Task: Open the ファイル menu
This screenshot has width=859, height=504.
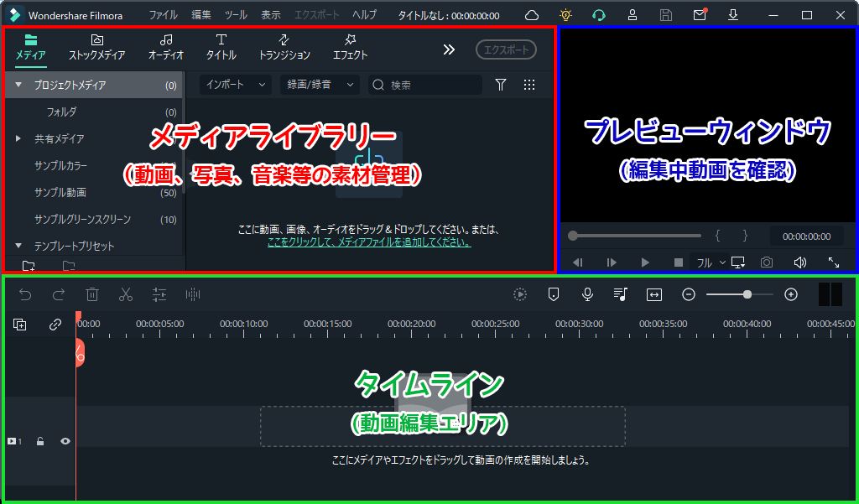Action: pyautogui.click(x=163, y=15)
